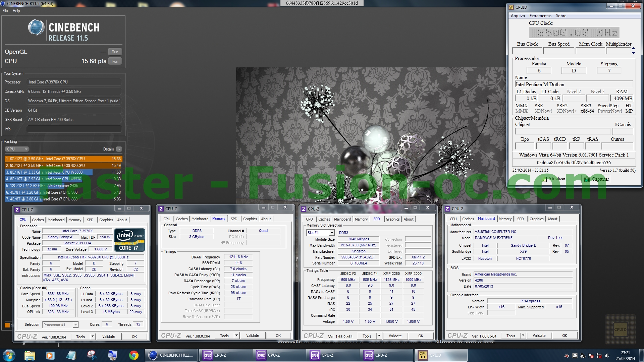Open About tab in CPU-Z SPD window
This screenshot has width=644, height=362.
point(409,219)
